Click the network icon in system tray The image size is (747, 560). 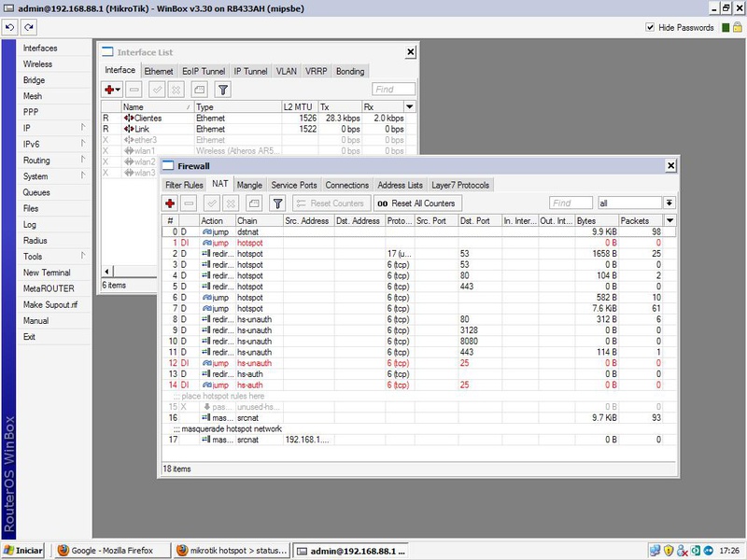click(655, 551)
